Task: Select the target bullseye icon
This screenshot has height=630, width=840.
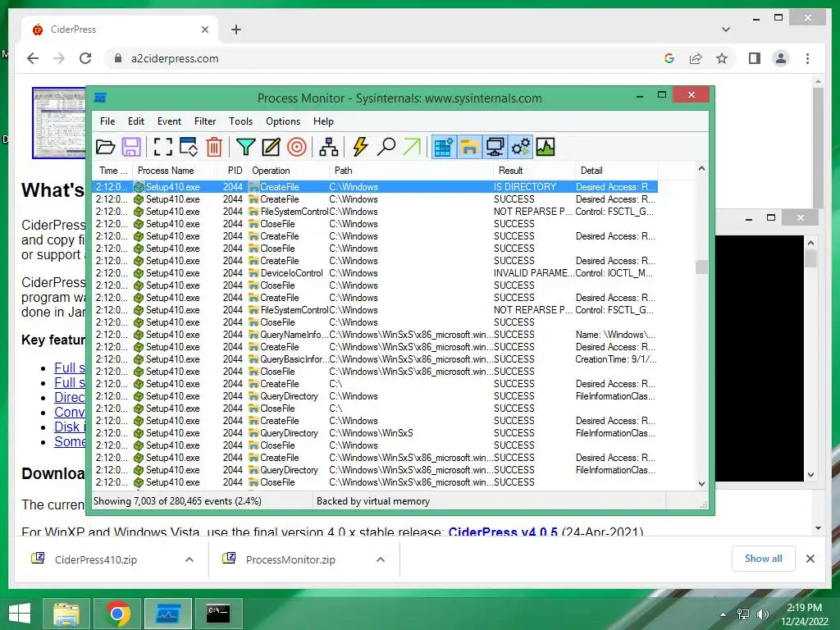Action: click(297, 147)
